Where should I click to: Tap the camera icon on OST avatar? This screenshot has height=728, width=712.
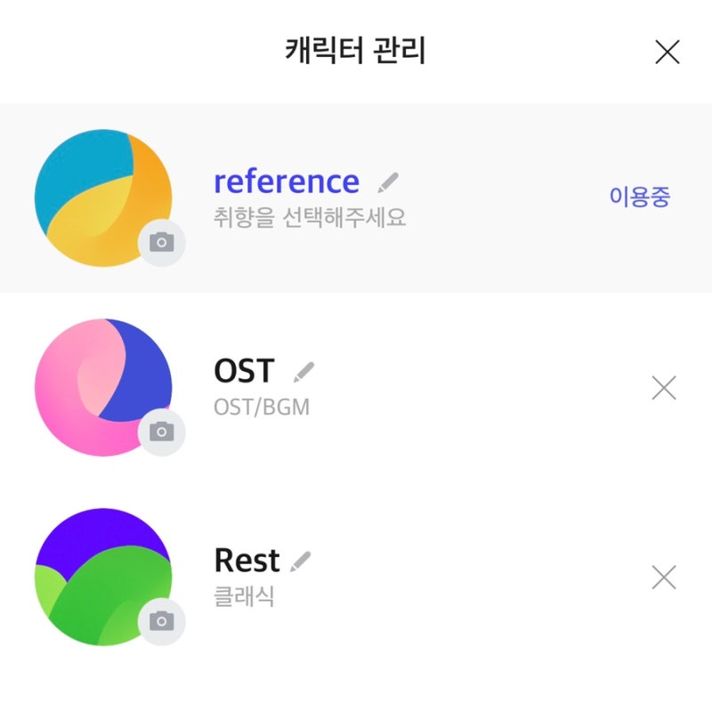pyautogui.click(x=162, y=432)
